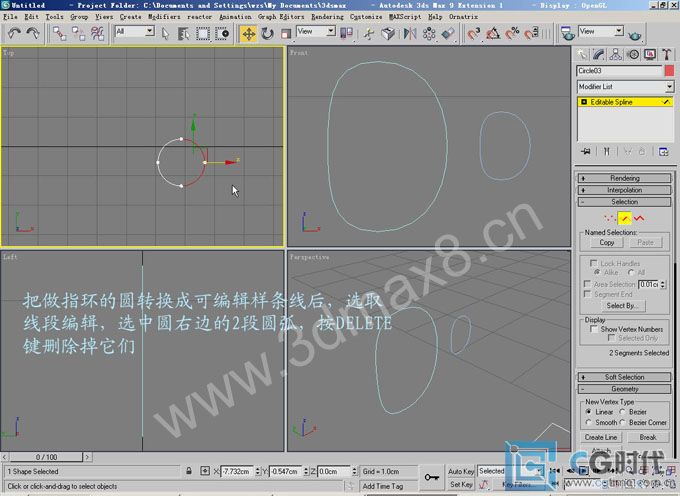Toggle the Show End Result icon

[x=607, y=151]
